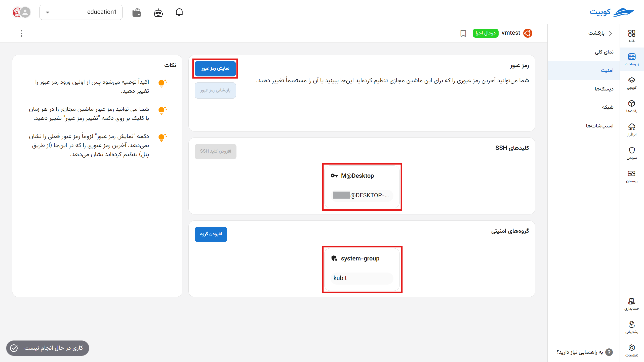This screenshot has height=362, width=644.
Task: Select the کوبچی icon in the sidebar
Action: [x=632, y=83]
